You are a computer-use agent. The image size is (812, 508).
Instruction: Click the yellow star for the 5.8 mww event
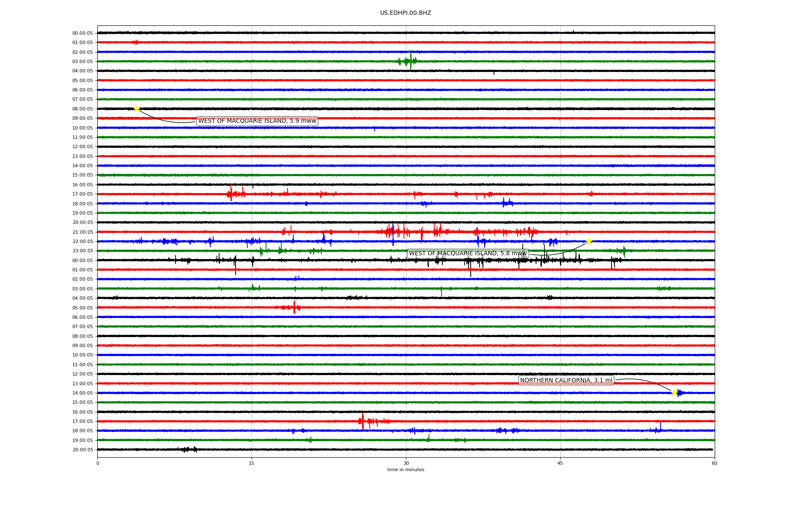(x=588, y=241)
